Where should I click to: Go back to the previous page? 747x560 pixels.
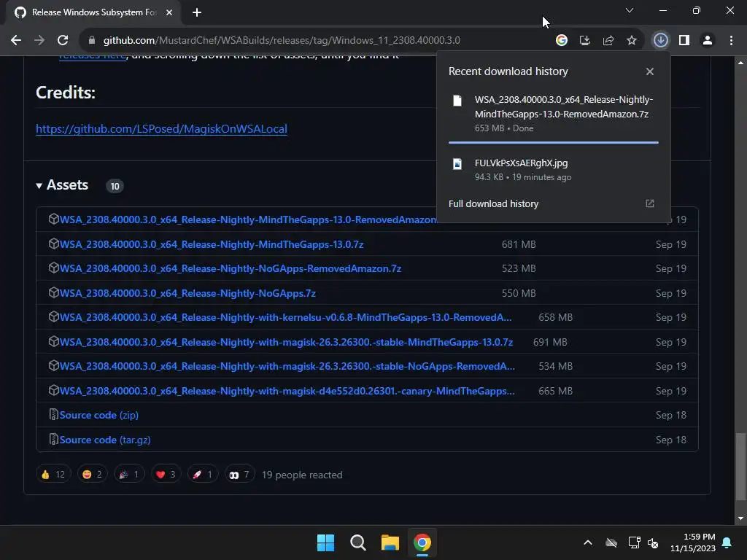16,41
